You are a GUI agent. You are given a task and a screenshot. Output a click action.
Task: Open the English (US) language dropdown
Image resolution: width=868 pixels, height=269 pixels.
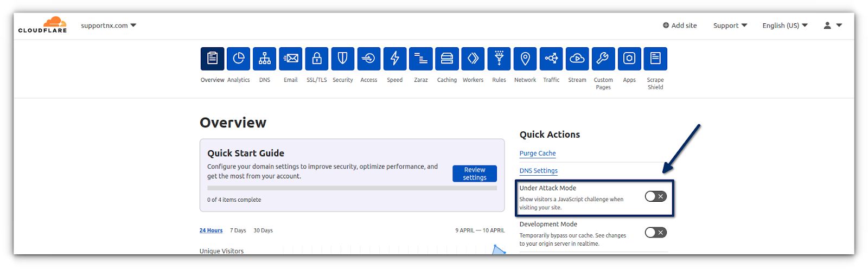pos(785,25)
